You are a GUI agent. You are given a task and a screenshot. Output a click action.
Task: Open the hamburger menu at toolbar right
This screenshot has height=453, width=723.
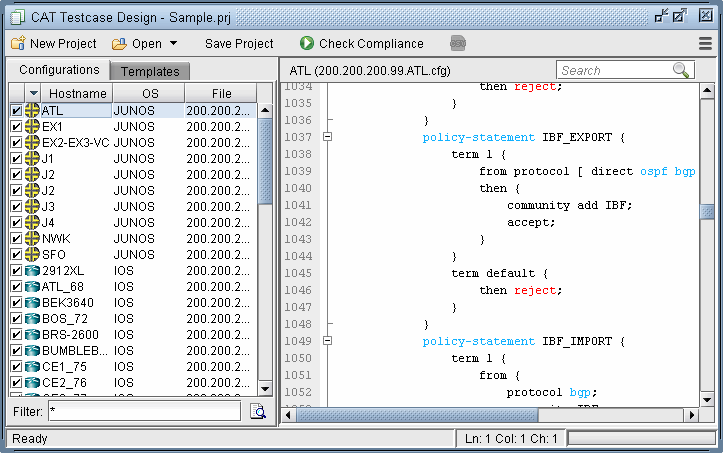[x=705, y=44]
